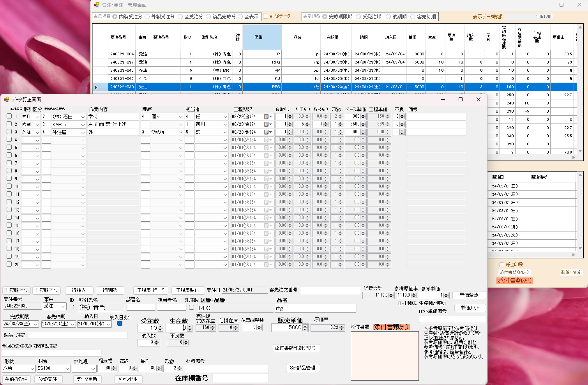The height and width of the screenshot is (385, 588).
Task: Sort by 受発注順 radio option
Action: tap(358, 17)
